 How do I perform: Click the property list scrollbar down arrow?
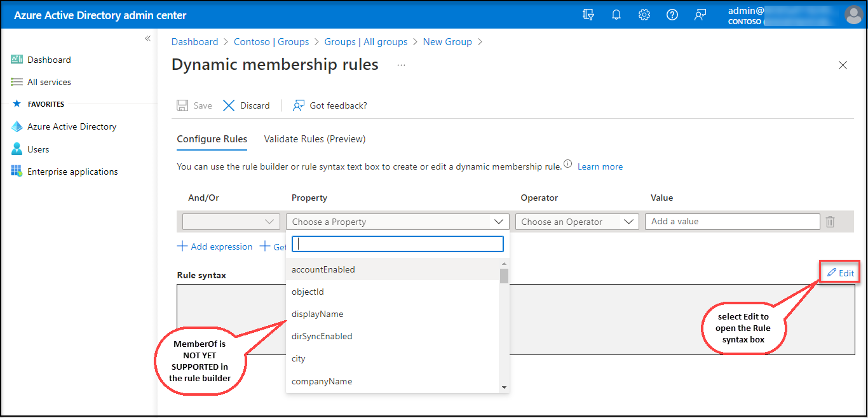pos(504,387)
